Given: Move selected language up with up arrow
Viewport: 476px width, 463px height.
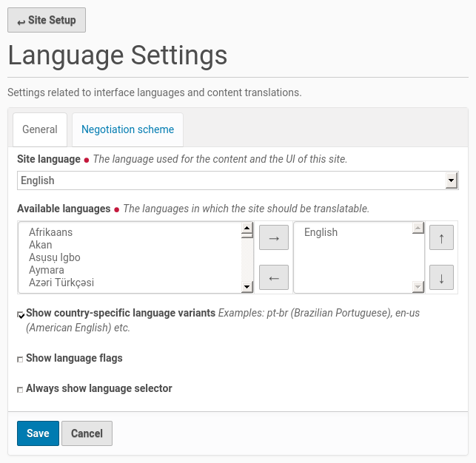Looking at the screenshot, I should (441, 238).
